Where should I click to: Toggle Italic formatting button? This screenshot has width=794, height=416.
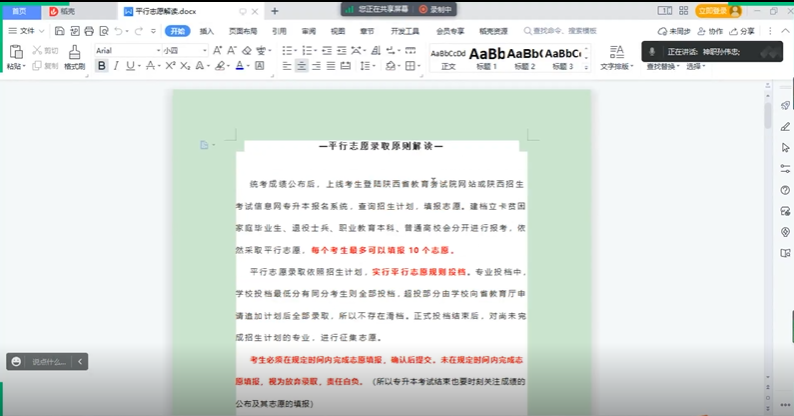116,66
